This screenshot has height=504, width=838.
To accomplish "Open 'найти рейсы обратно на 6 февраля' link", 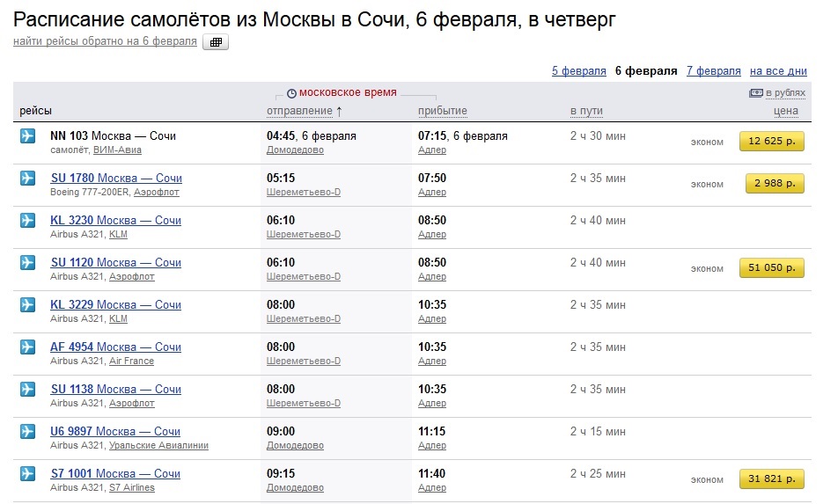I will click(x=105, y=42).
